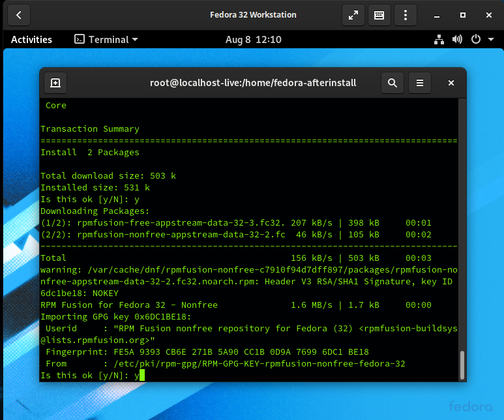Screen dimensions: 504x420
Task: Open a new terminal tab
Action: [55, 83]
